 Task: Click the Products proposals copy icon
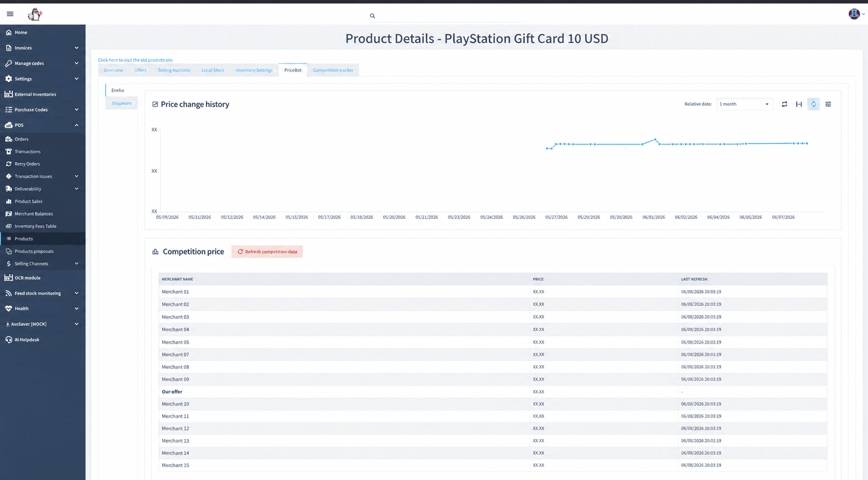tap(9, 251)
